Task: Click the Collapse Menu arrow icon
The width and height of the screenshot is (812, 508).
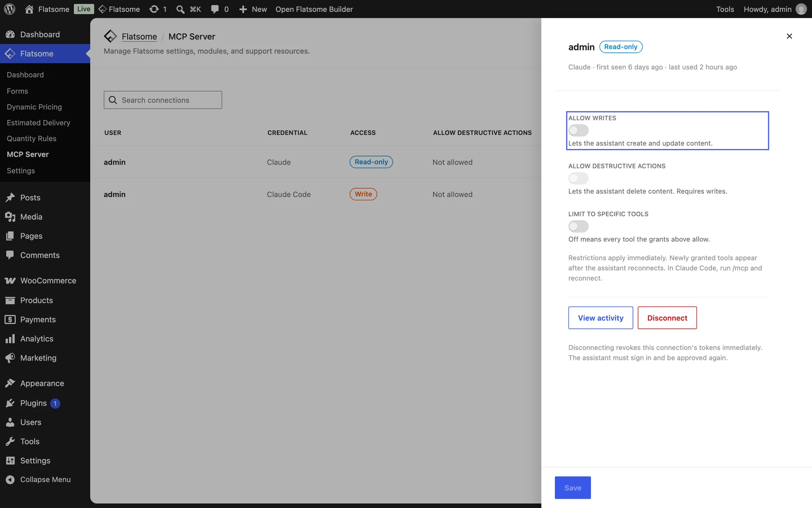Action: [10, 480]
